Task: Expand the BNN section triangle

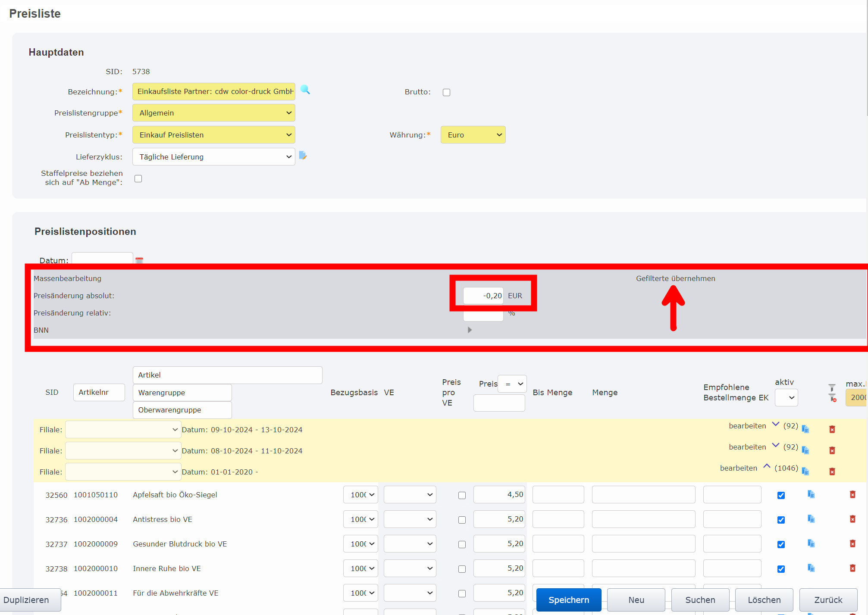Action: click(470, 330)
